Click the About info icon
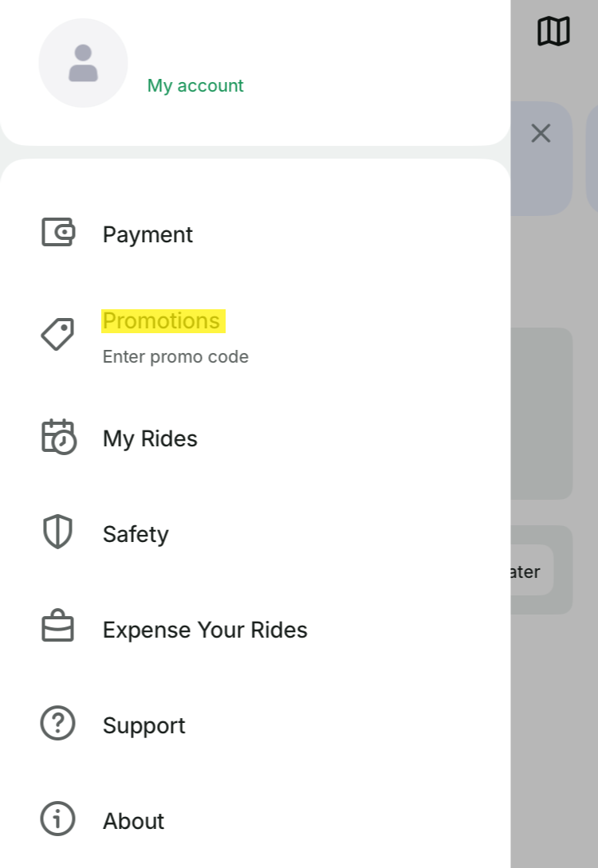 pyautogui.click(x=57, y=819)
